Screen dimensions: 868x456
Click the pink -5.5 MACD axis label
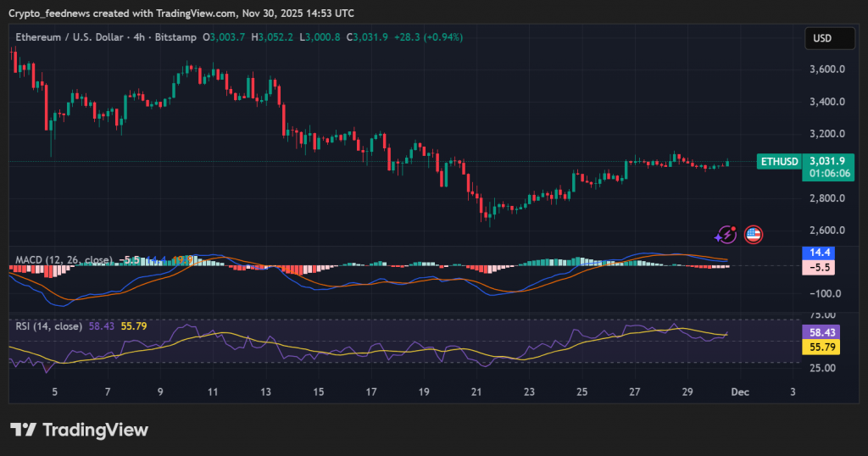(x=821, y=267)
